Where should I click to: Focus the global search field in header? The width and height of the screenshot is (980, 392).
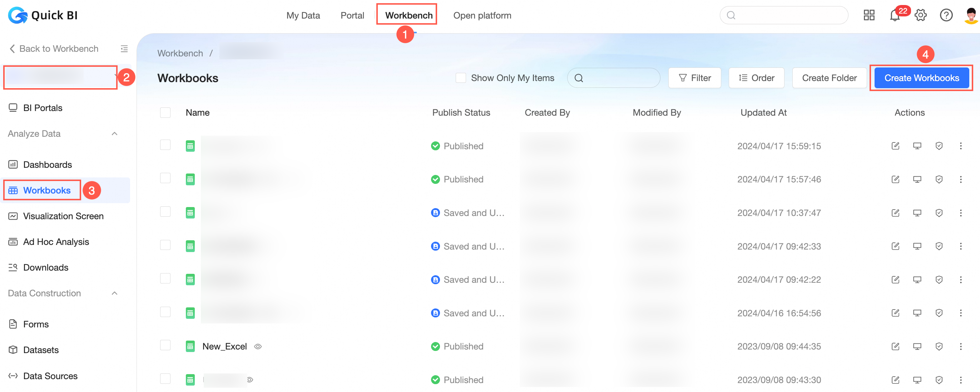[x=784, y=15]
